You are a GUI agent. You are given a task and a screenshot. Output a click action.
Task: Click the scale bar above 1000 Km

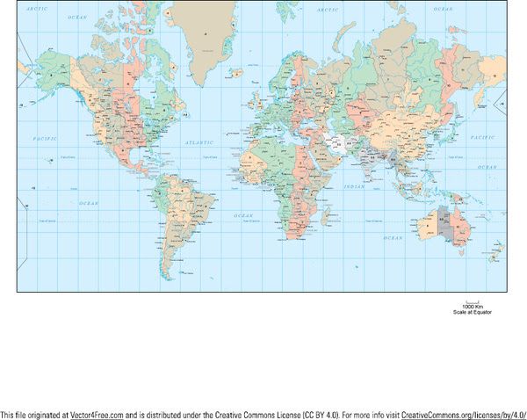473,302
